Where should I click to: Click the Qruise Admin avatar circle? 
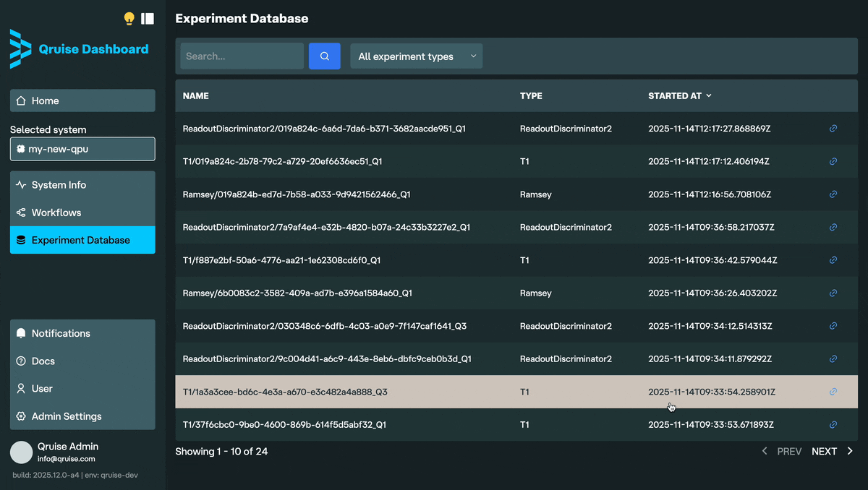click(21, 452)
